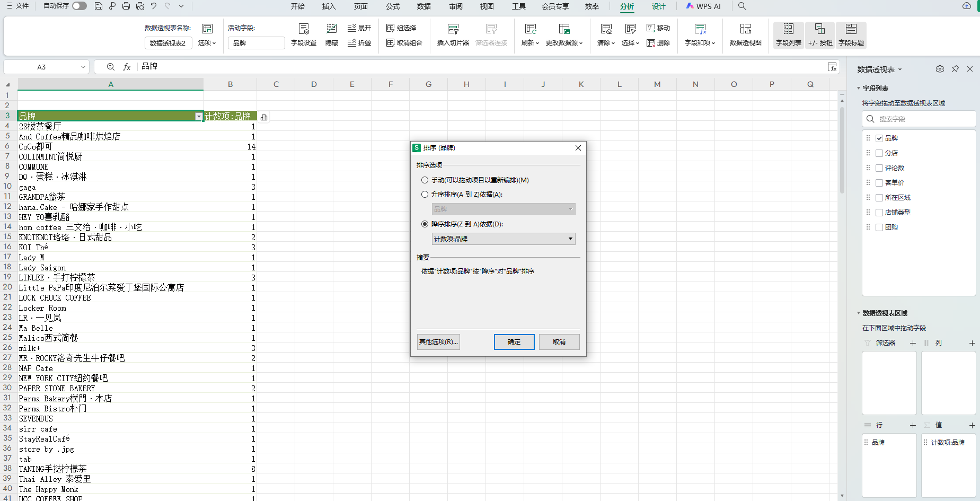Click the 数据透视表名称 name input box
The width and height of the screenshot is (980, 501).
point(168,43)
